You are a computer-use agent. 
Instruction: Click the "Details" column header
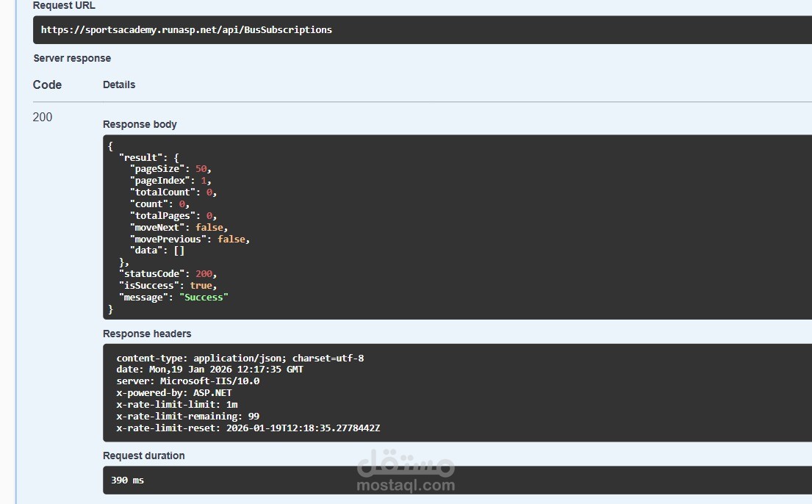(119, 84)
